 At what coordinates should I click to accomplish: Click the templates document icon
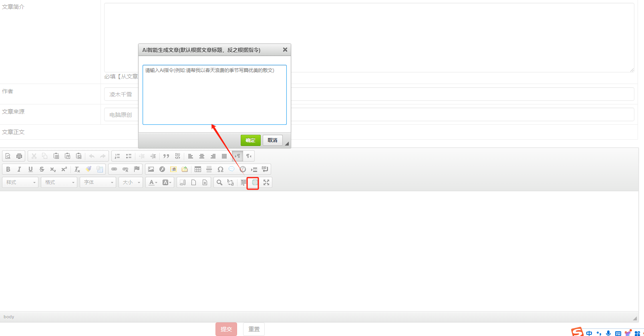(x=205, y=182)
